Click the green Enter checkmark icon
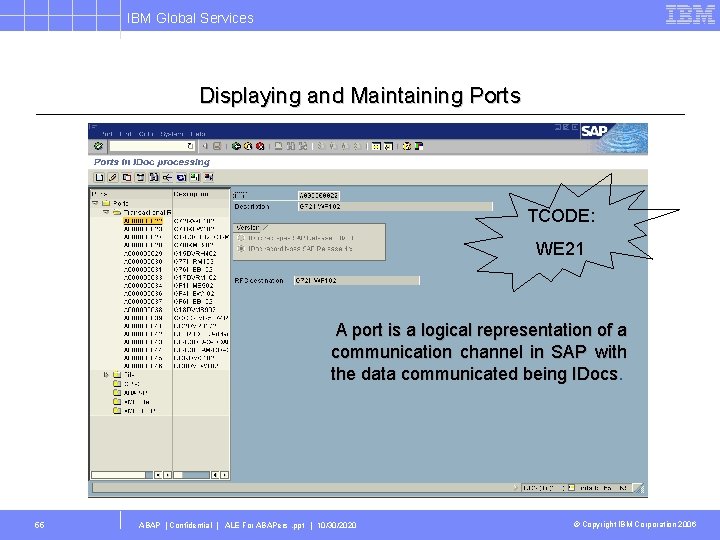720x540 pixels. pyautogui.click(x=98, y=146)
